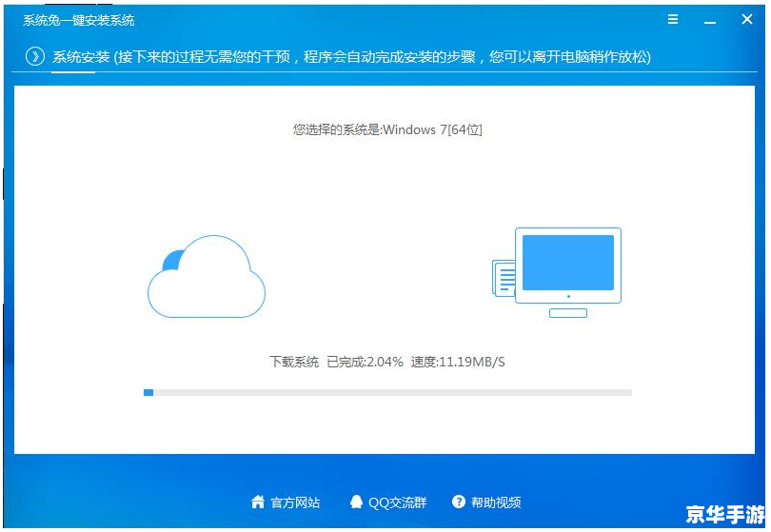Click the question mark help icon
Viewport: 771px width, 532px height.
click(x=458, y=502)
